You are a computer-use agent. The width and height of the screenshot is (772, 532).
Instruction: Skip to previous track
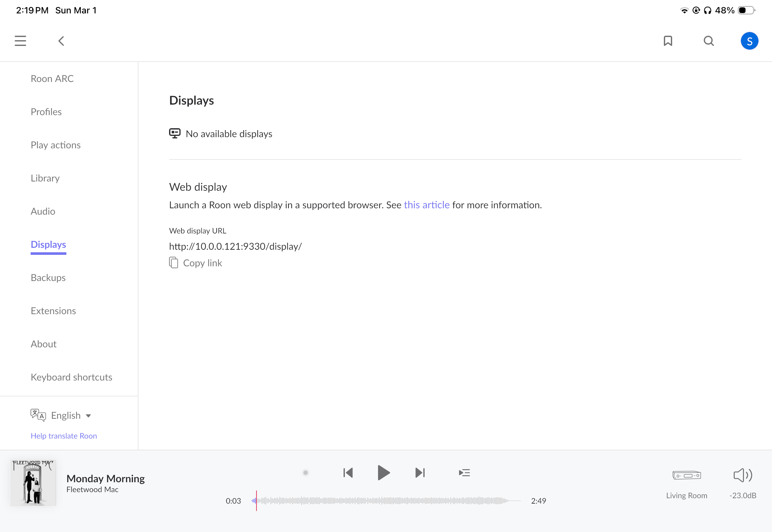click(348, 473)
